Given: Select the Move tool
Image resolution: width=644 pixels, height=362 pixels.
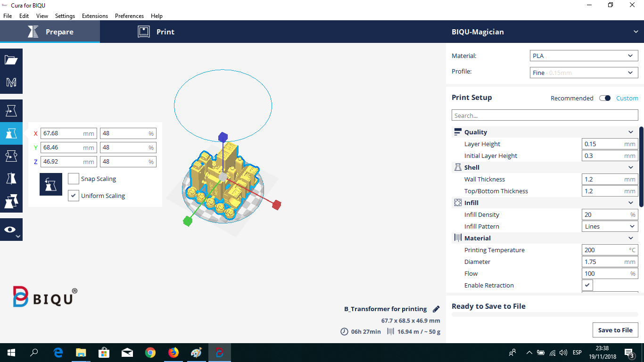Looking at the screenshot, I should tap(11, 111).
